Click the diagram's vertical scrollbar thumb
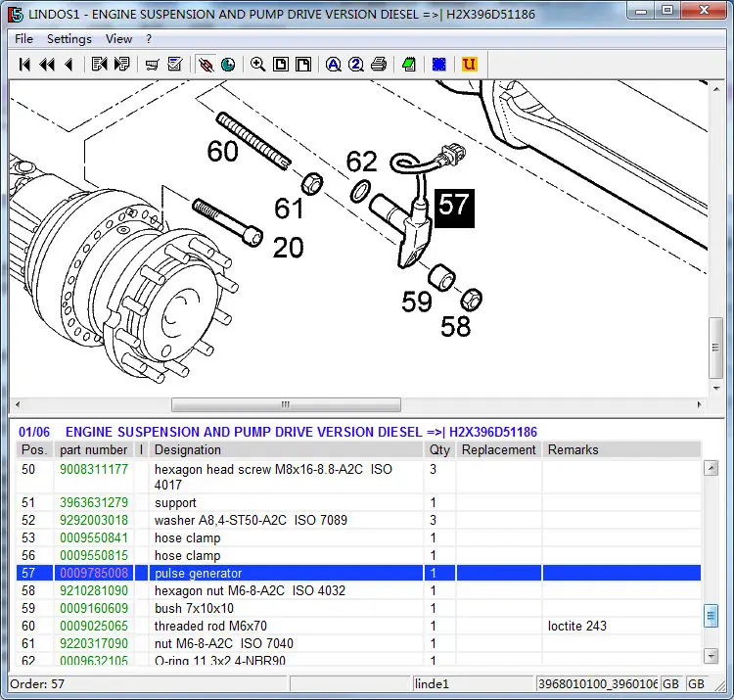 [x=715, y=348]
